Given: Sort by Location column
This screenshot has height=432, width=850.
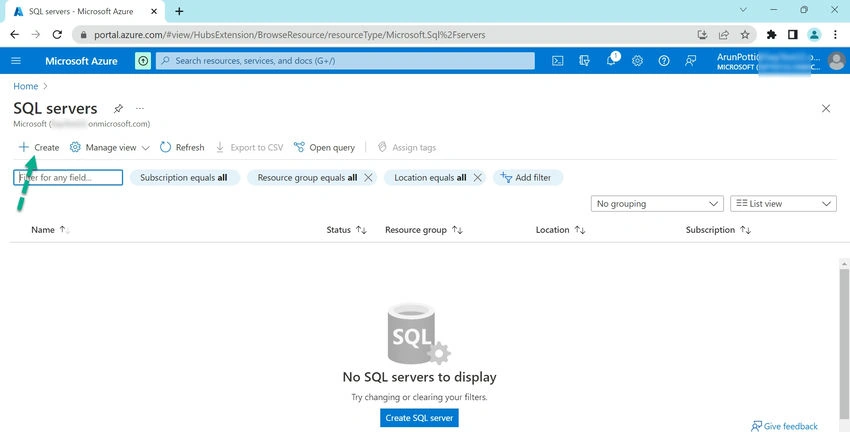Looking at the screenshot, I should (x=560, y=230).
